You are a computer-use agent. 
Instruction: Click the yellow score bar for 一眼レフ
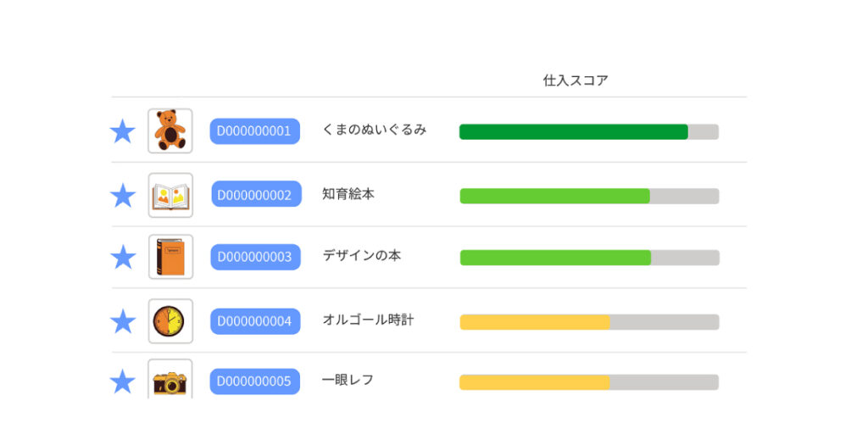click(535, 382)
